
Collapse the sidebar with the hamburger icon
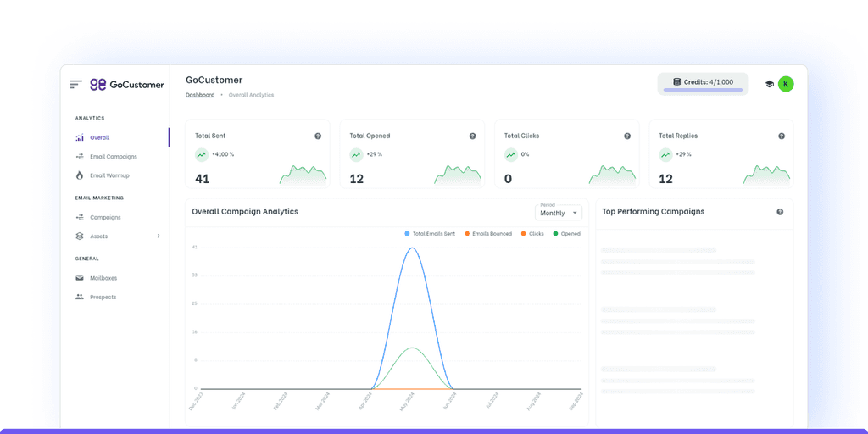75,84
